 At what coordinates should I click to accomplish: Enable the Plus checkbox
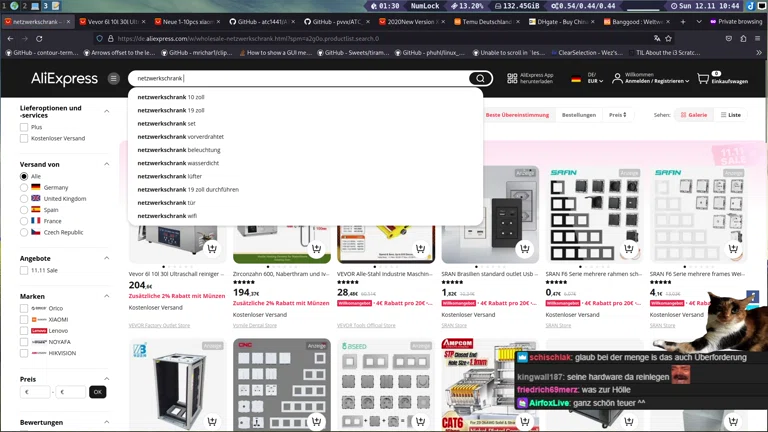(x=24, y=127)
